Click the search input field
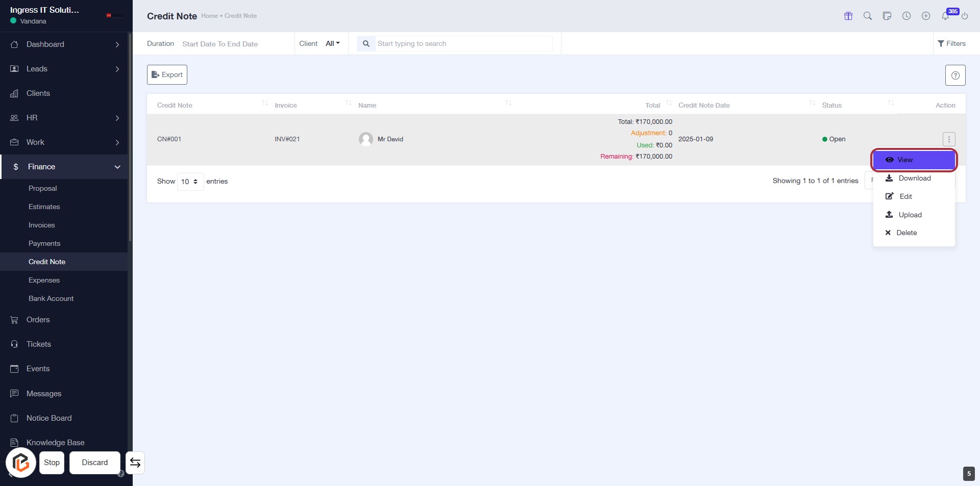Viewport: 980px width, 486px height. (x=463, y=44)
